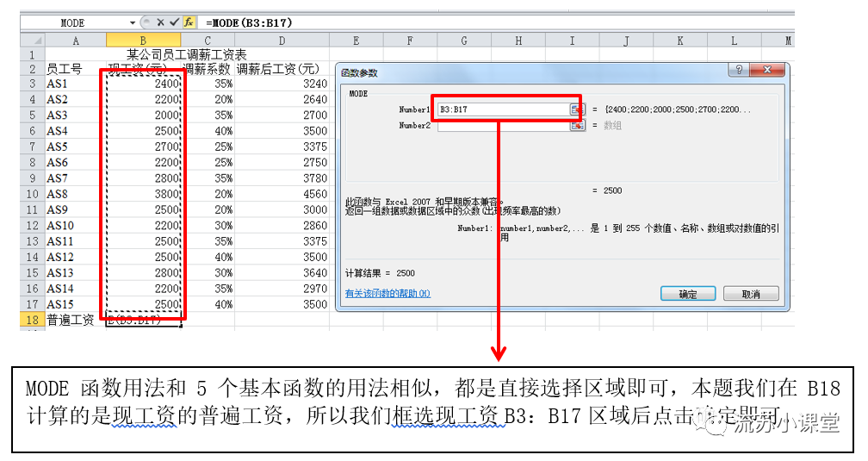Select column E header
868x461 pixels.
[x=356, y=40]
